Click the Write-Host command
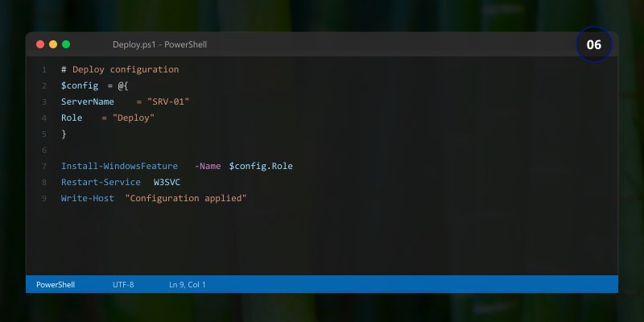This screenshot has height=322, width=644. (88, 198)
